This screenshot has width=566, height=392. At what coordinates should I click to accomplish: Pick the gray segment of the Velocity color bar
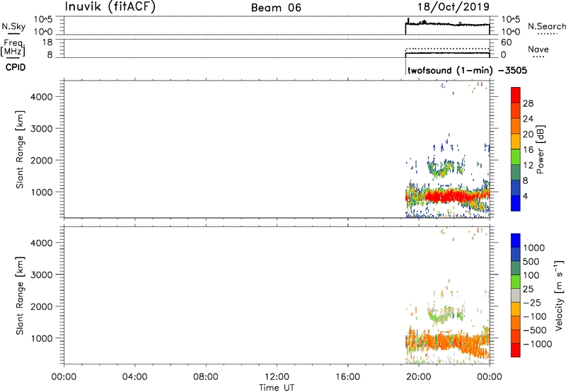(x=516, y=295)
